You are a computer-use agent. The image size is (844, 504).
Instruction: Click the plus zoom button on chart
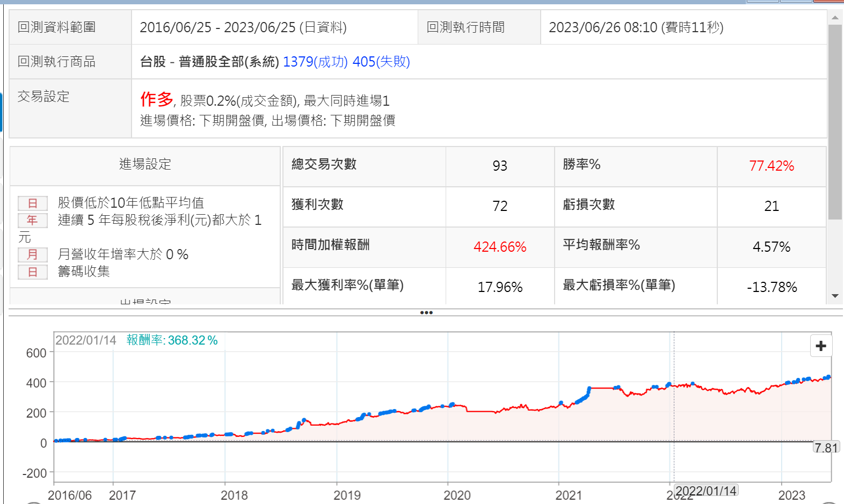[x=820, y=346]
